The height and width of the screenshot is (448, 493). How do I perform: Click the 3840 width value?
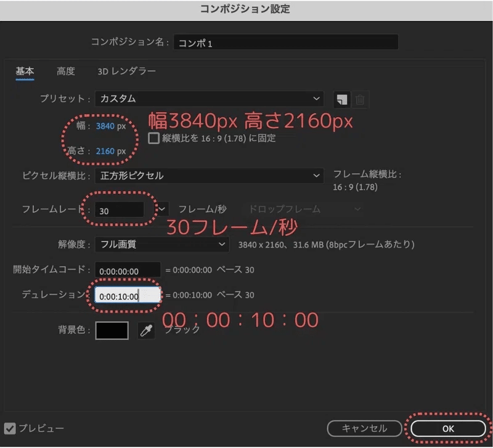[x=105, y=126]
